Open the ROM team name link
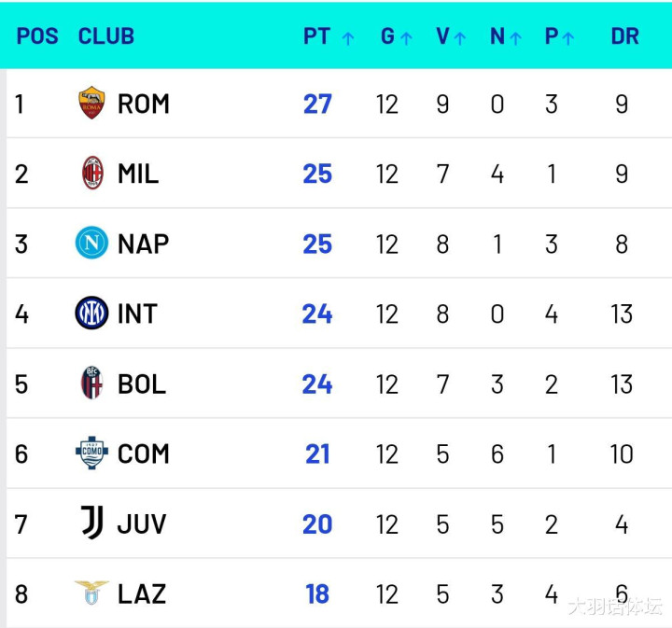 tap(144, 104)
